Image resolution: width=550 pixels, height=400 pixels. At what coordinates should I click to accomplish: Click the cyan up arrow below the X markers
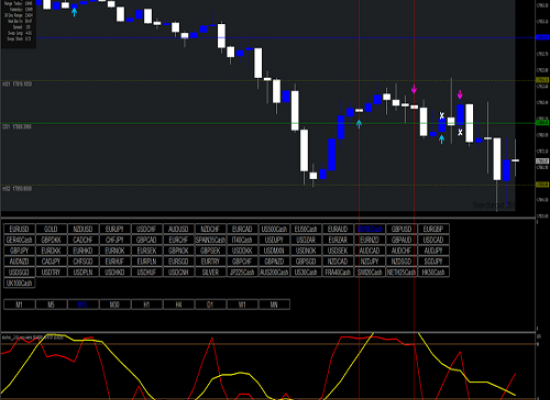point(442,139)
